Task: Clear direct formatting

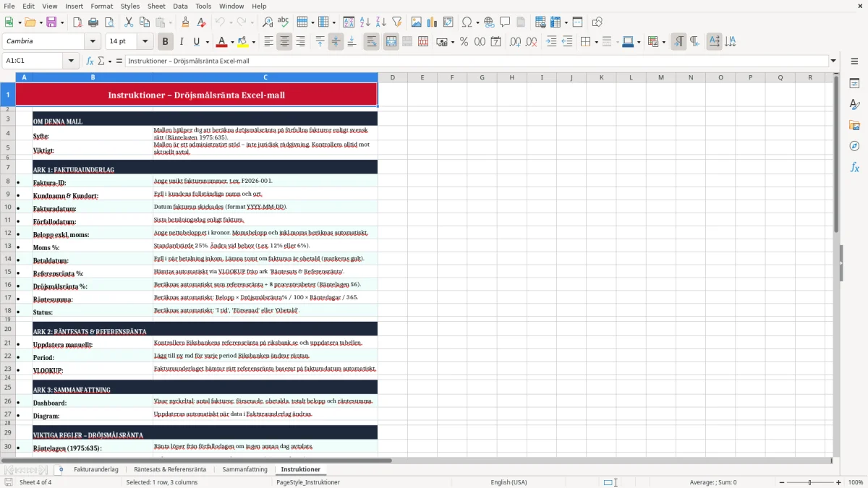Action: (x=201, y=22)
